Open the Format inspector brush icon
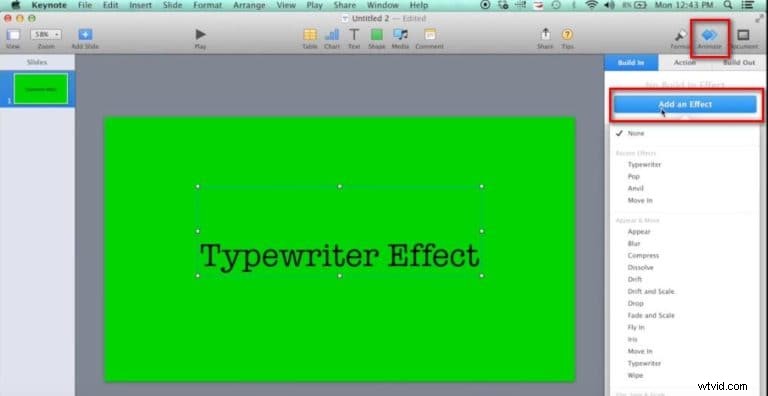The image size is (768, 396). click(x=680, y=35)
